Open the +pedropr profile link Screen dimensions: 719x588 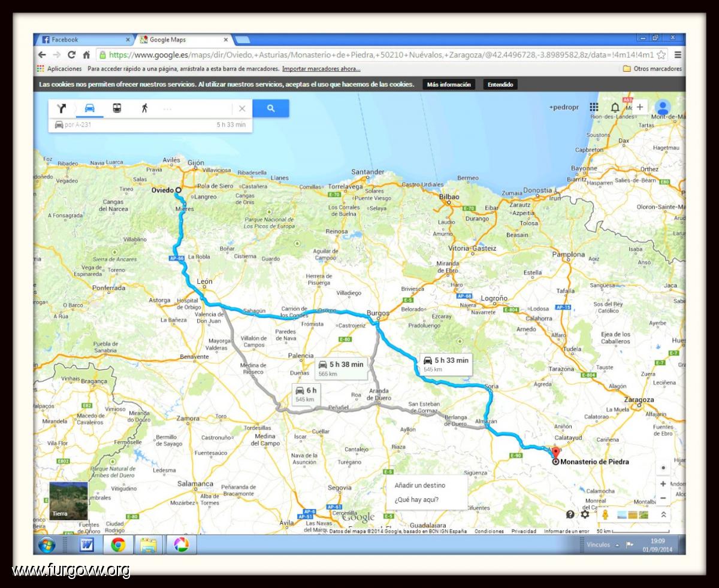(564, 108)
